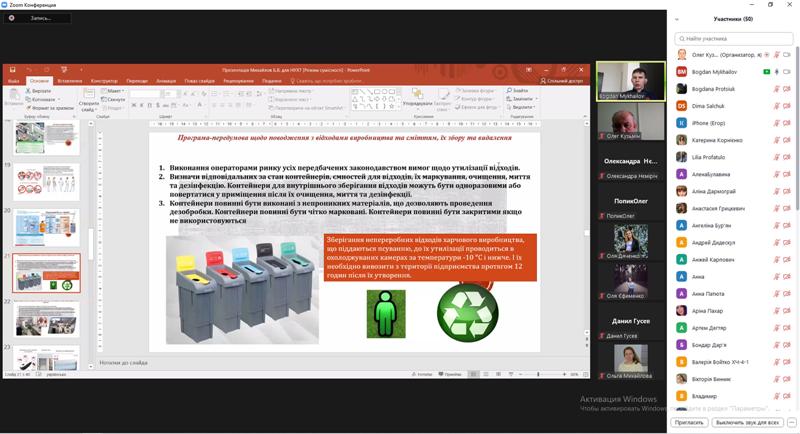800x434 pixels.
Task: Click the Undo arrow in quick access toolbar
Action: (x=30, y=69)
